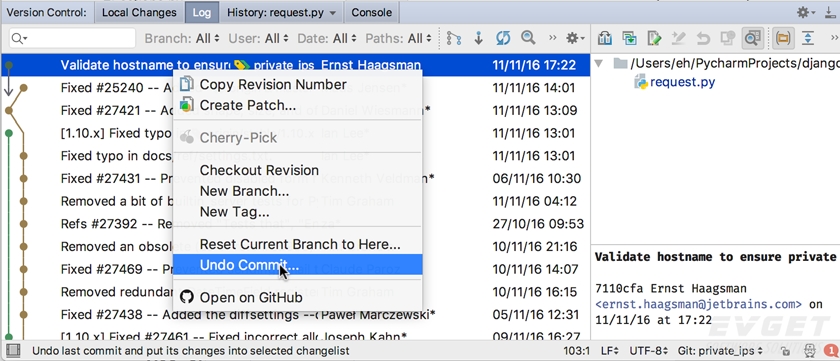Select New Tag... menu item
This screenshot has height=361, width=840.
click(297, 212)
